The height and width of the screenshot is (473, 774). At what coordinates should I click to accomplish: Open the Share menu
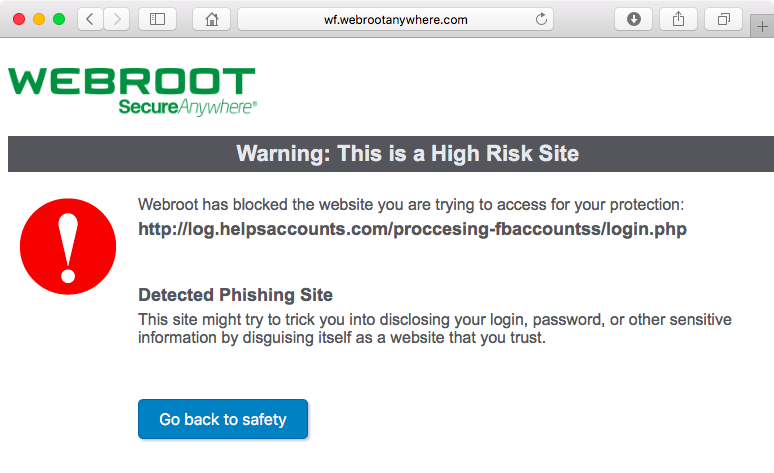(x=678, y=19)
